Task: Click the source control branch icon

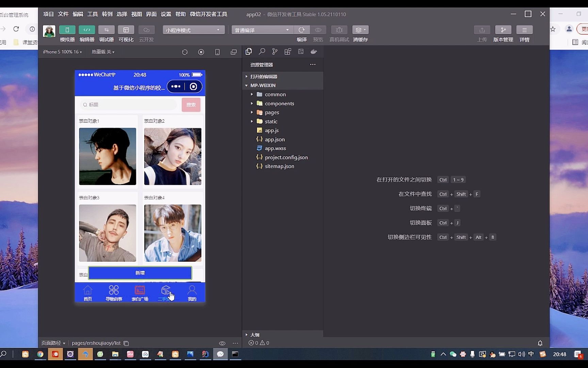Action: (x=275, y=51)
